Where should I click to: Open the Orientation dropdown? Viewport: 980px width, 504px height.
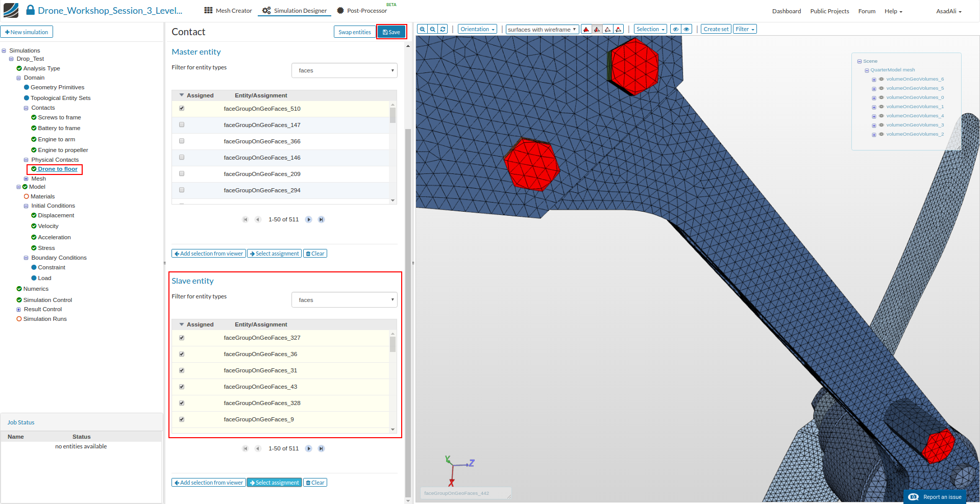coord(477,30)
